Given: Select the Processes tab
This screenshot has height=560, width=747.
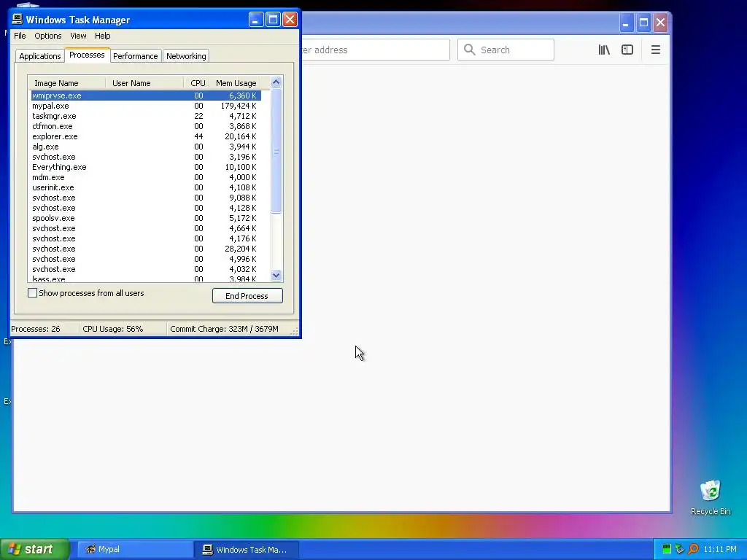Looking at the screenshot, I should click(x=87, y=55).
